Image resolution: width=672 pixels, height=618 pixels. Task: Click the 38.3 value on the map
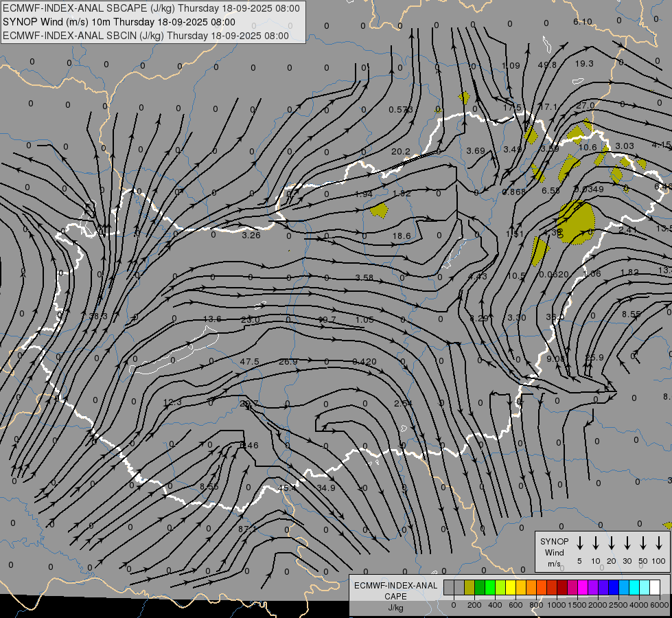[x=98, y=316]
